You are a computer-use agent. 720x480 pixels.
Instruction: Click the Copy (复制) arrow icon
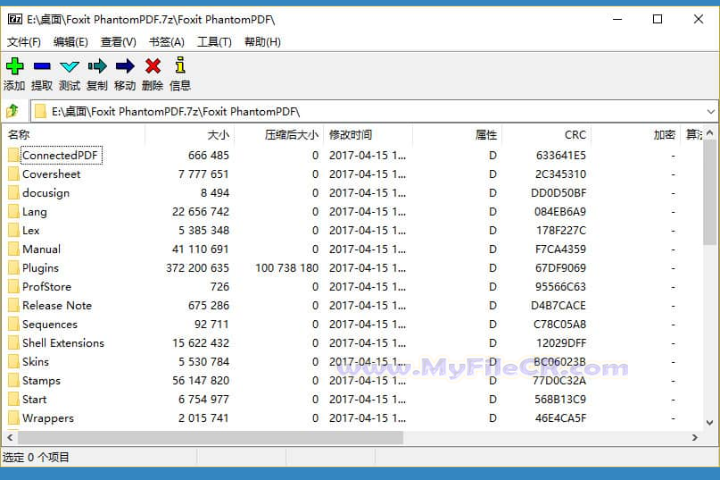click(x=97, y=67)
